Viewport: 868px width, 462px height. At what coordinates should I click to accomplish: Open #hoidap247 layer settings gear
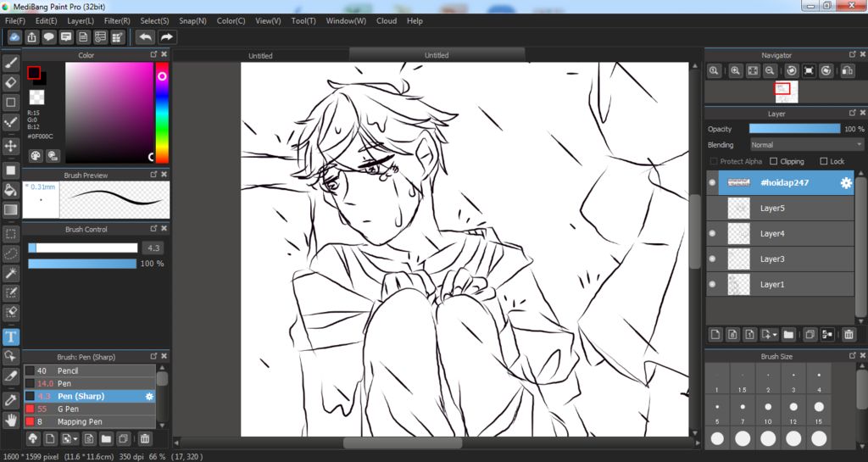pyautogui.click(x=846, y=182)
